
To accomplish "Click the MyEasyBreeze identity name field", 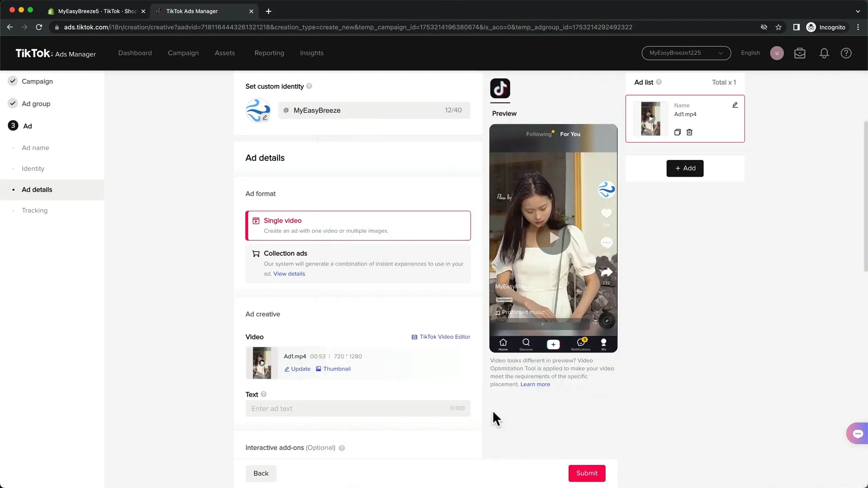I will pyautogui.click(x=374, y=110).
